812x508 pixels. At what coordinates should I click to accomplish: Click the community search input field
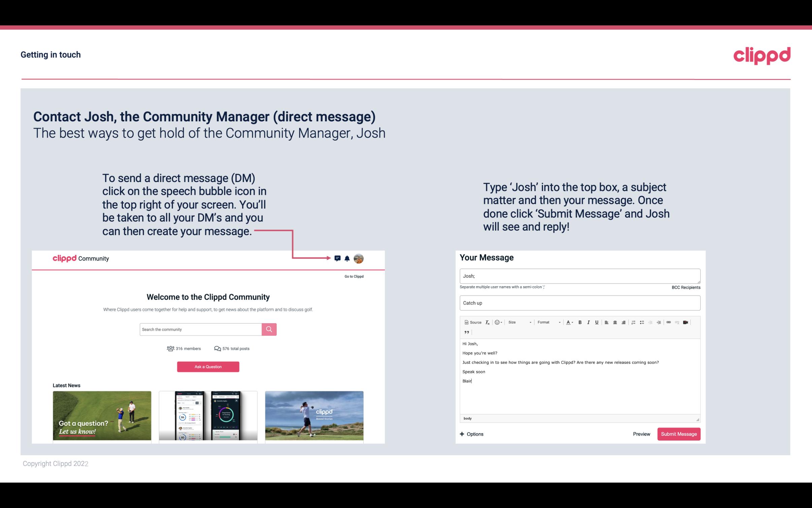point(200,329)
